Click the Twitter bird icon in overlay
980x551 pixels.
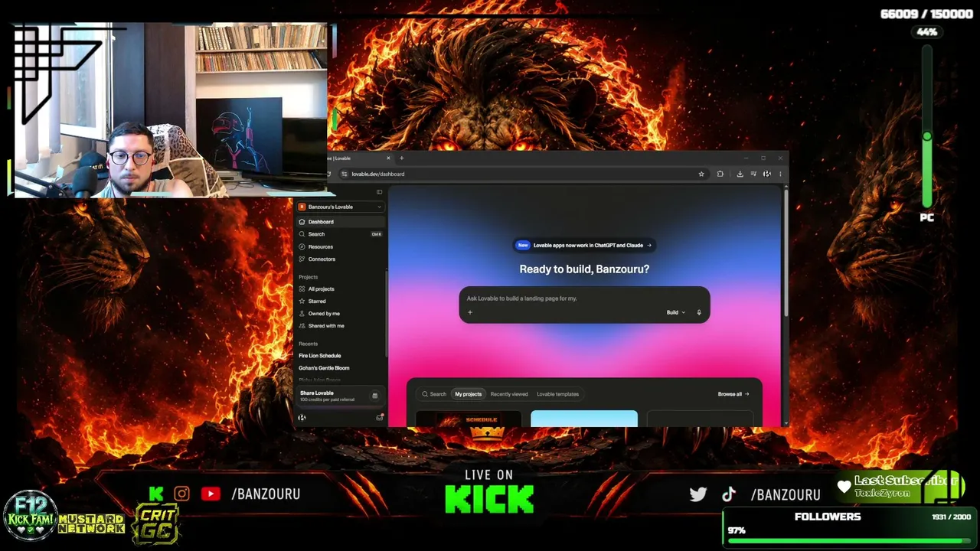tap(698, 494)
